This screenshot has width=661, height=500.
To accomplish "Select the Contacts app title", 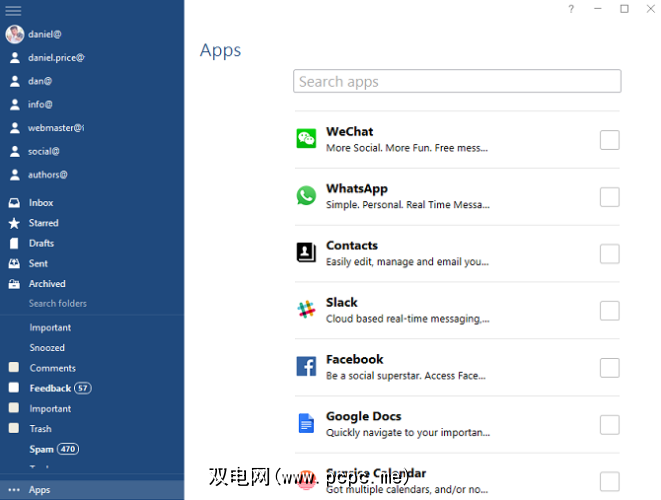I will pyautogui.click(x=352, y=245).
